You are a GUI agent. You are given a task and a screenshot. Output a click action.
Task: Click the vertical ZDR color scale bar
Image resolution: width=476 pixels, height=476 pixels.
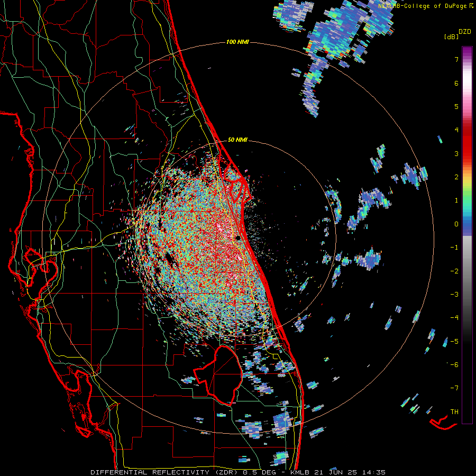[x=467, y=235]
